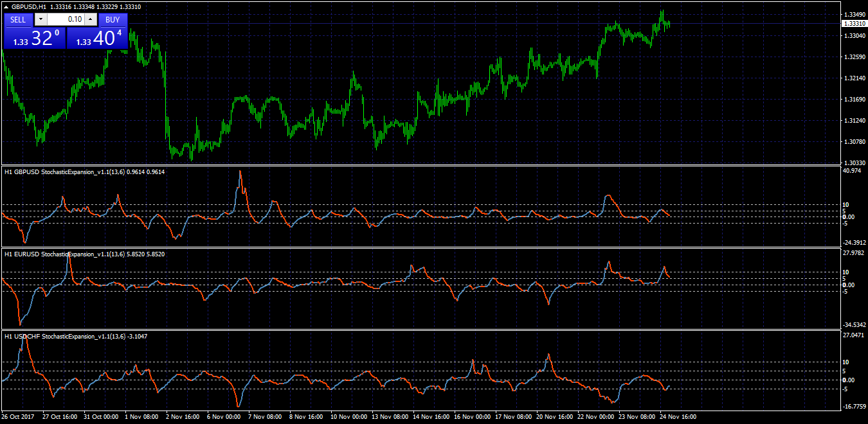868x424 pixels.
Task: Click the 22 Nov 00:00 time label
Action: click(x=596, y=416)
